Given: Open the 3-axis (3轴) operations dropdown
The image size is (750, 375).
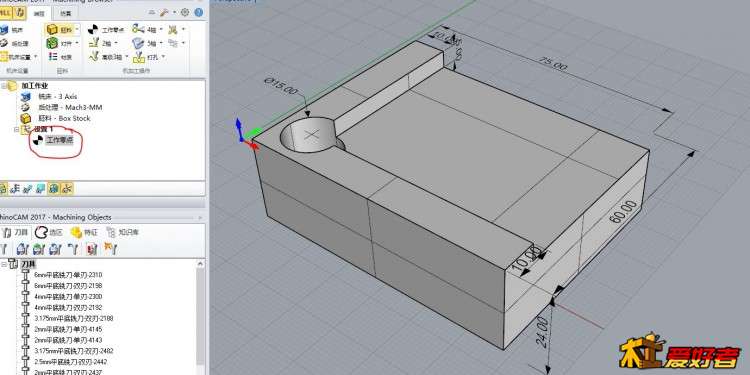Looking at the screenshot, I should point(146,44).
